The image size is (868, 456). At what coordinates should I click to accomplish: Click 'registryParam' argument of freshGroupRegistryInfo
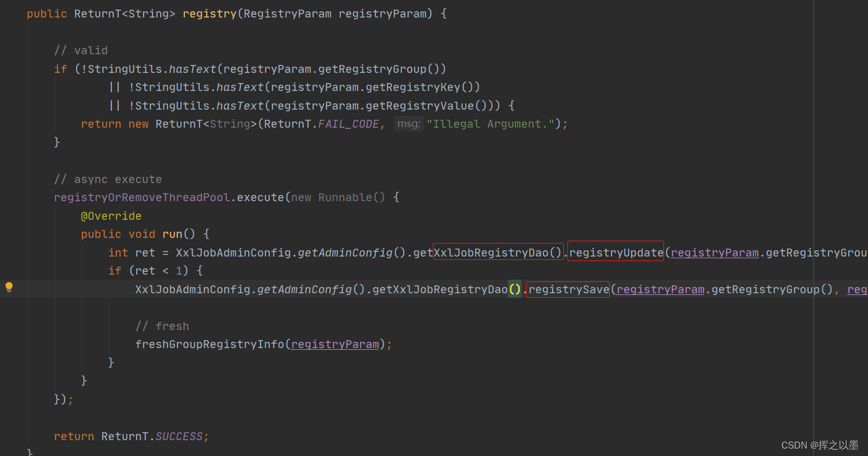click(335, 344)
